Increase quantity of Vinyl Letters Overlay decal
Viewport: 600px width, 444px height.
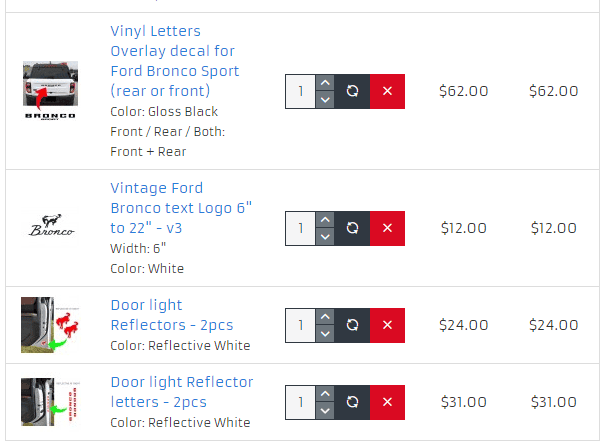[x=324, y=83]
